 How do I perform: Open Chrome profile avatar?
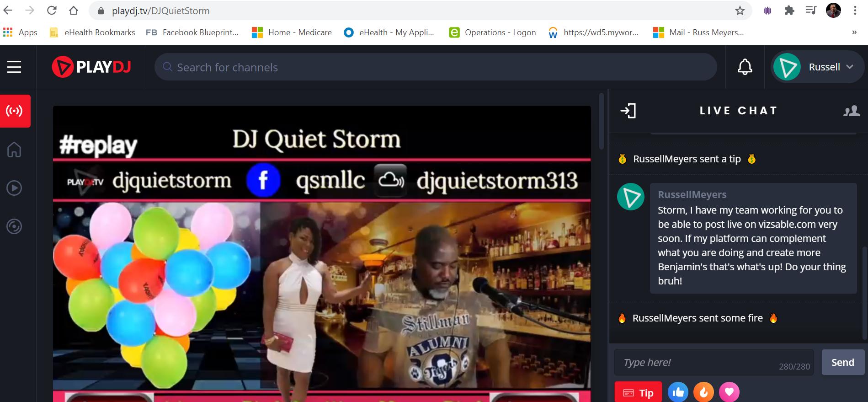pos(833,10)
